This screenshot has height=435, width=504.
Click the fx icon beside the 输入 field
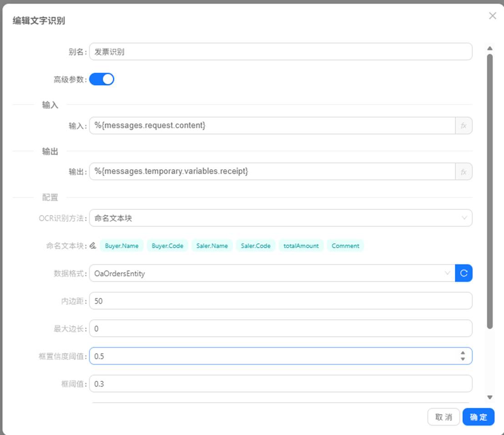464,126
